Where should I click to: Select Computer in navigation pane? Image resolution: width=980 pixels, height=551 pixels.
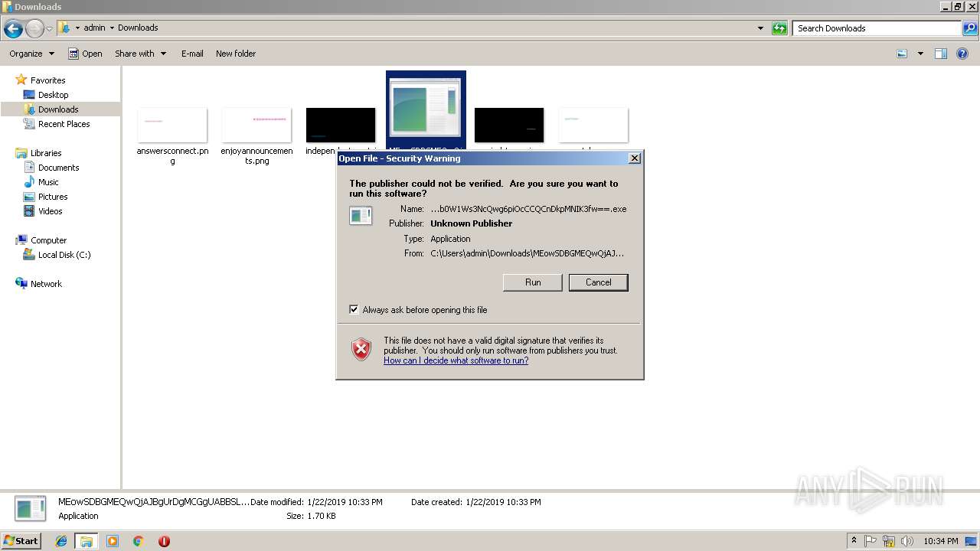[x=48, y=240]
